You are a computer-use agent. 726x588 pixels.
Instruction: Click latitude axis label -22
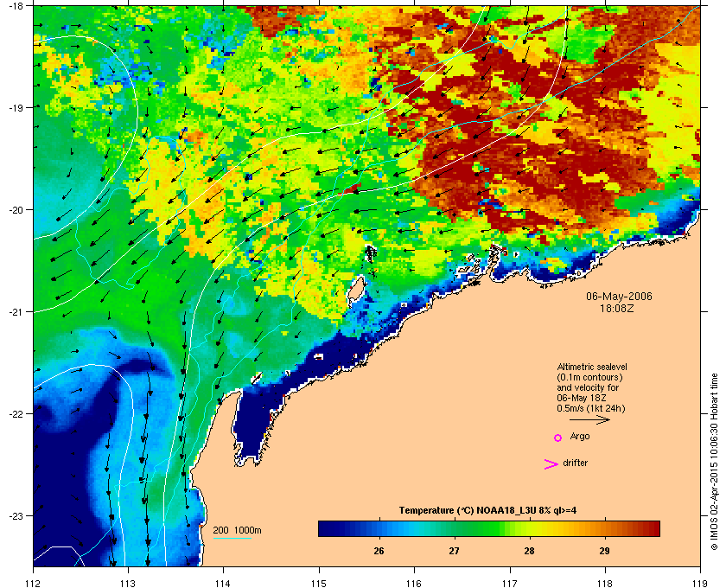(x=16, y=414)
